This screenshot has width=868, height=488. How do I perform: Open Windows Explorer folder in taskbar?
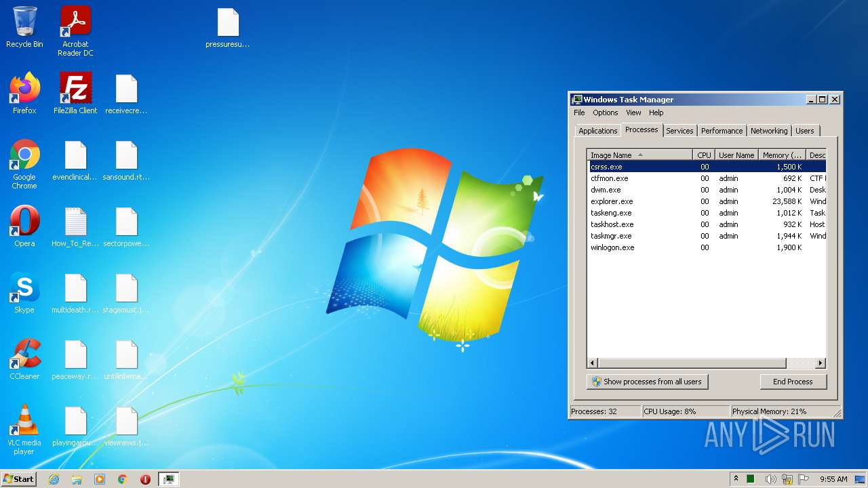pos(77,479)
